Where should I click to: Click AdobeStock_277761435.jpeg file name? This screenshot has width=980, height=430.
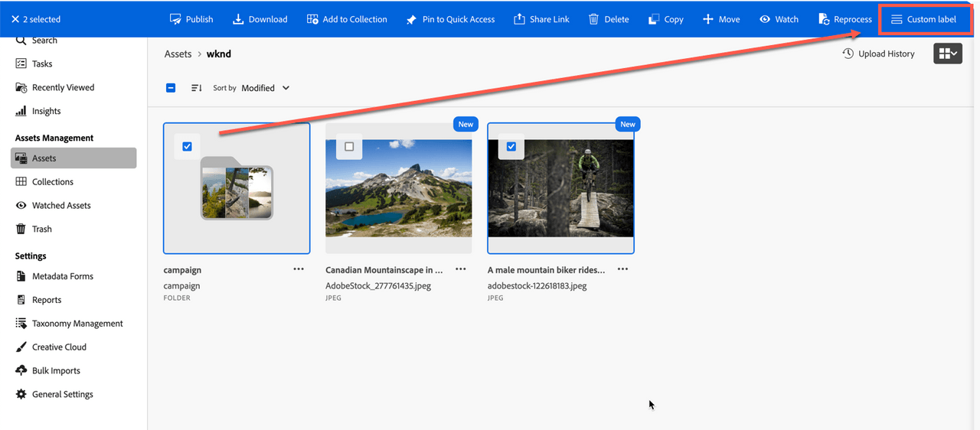pos(377,285)
